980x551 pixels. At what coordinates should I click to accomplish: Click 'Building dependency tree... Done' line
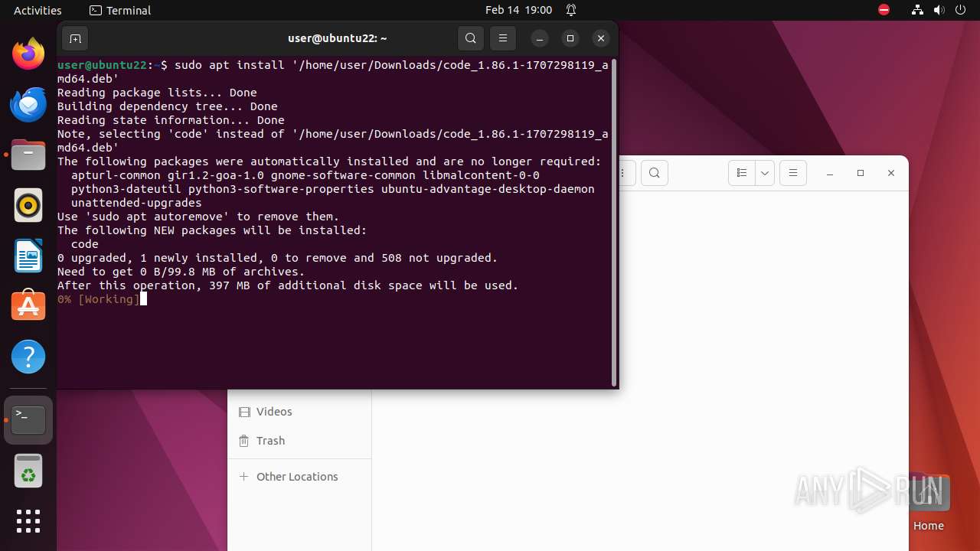point(168,106)
